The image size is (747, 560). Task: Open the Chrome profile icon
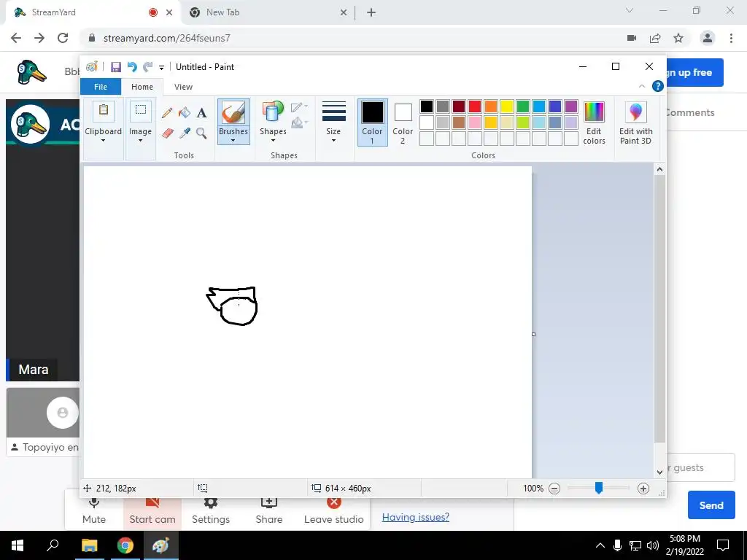[x=708, y=38]
